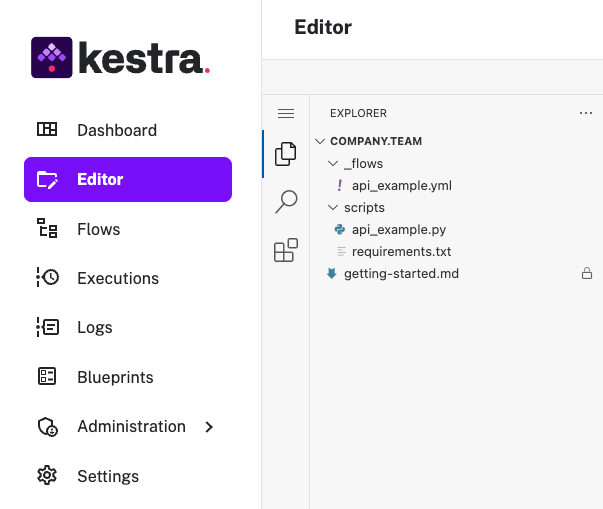Open api_example.yml file
Image resolution: width=603 pixels, height=509 pixels.
[x=401, y=186]
